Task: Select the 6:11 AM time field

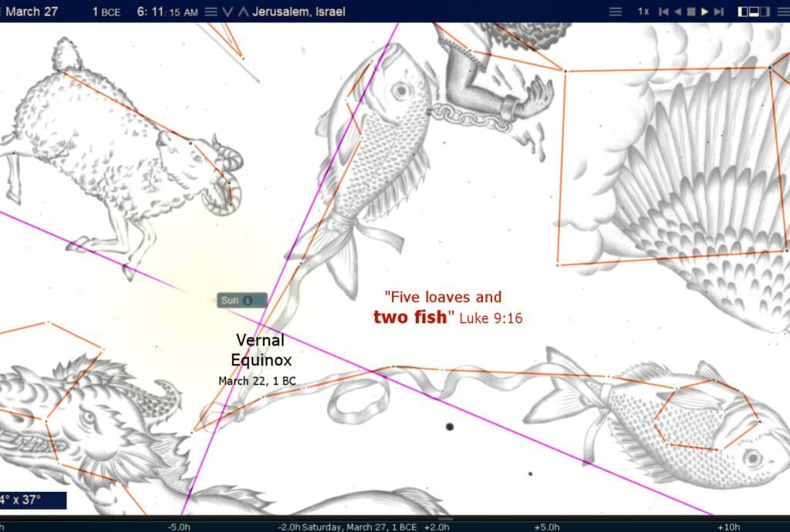Action: pos(167,12)
